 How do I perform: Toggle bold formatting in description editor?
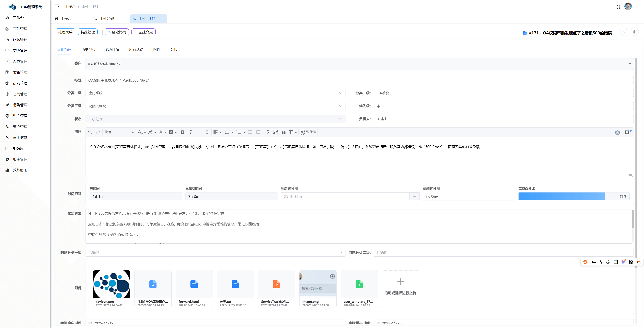[183, 132]
